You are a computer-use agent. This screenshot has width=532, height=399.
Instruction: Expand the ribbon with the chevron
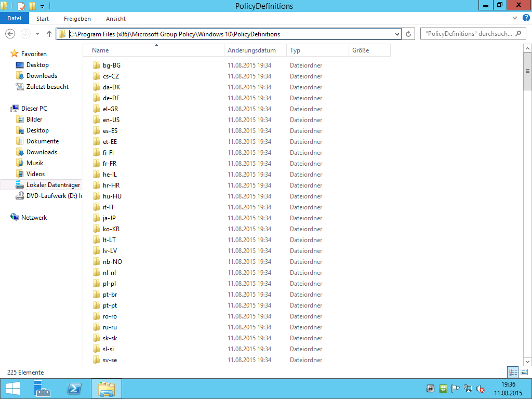[x=515, y=18]
